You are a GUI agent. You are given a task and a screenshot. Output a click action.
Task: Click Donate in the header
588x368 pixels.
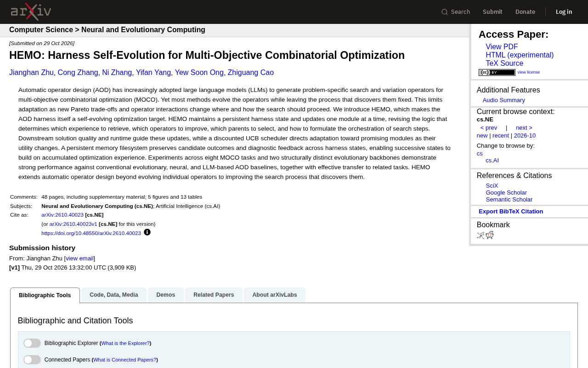coord(525,12)
